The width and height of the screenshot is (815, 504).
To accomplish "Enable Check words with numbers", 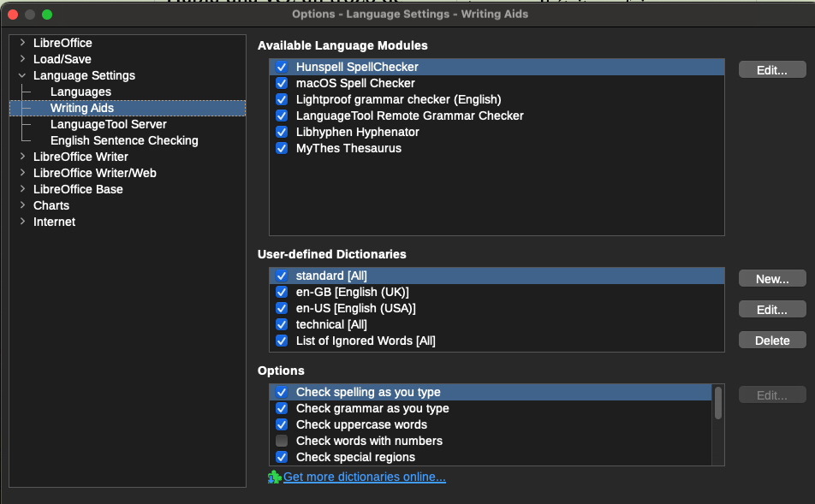I will click(282, 442).
